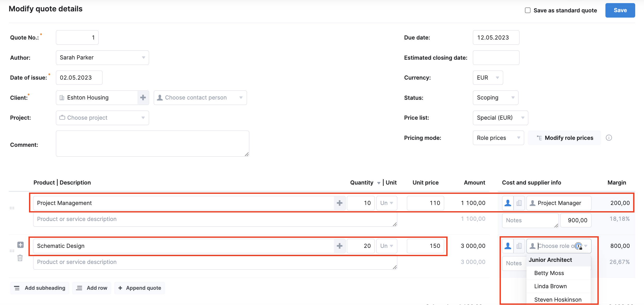Click Add row button

[x=92, y=288]
